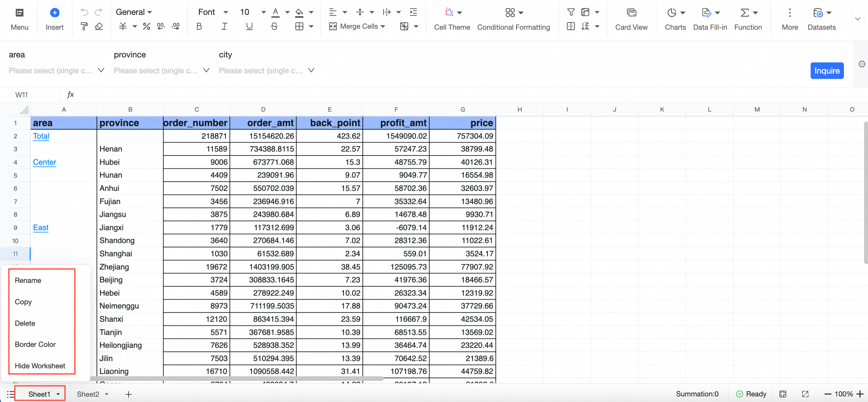Undo the last action

click(x=84, y=13)
